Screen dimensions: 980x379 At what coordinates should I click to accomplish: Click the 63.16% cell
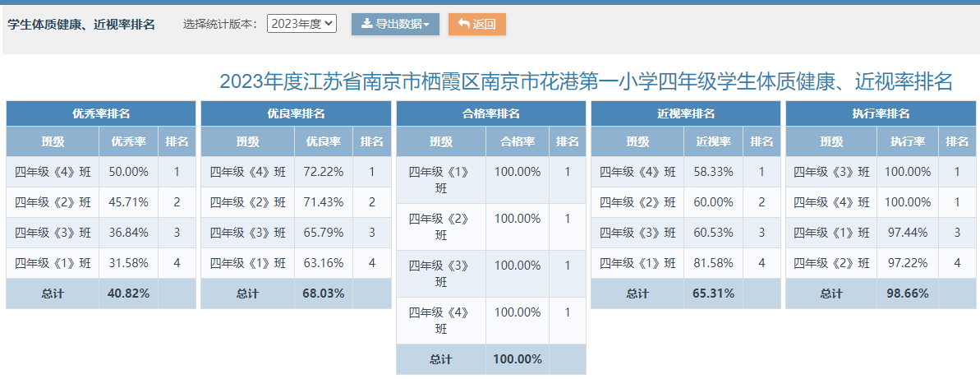(324, 263)
